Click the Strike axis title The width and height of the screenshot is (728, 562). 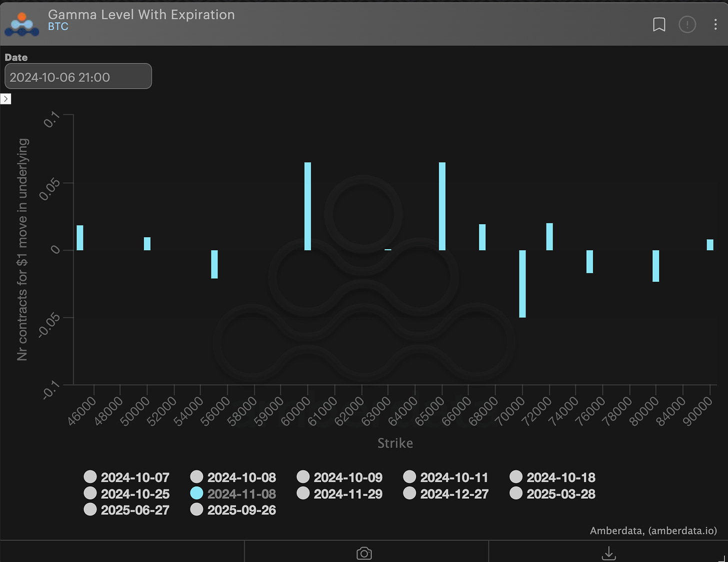tap(395, 443)
